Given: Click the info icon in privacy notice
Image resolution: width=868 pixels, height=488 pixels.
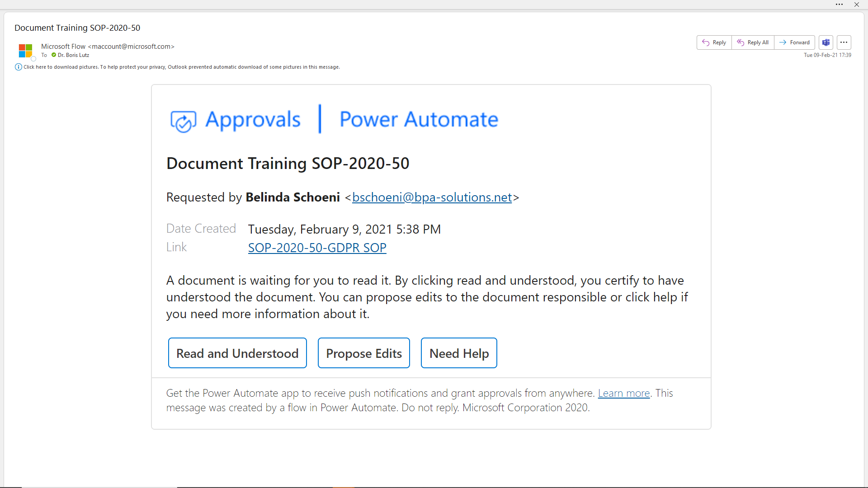Looking at the screenshot, I should pyautogui.click(x=19, y=67).
